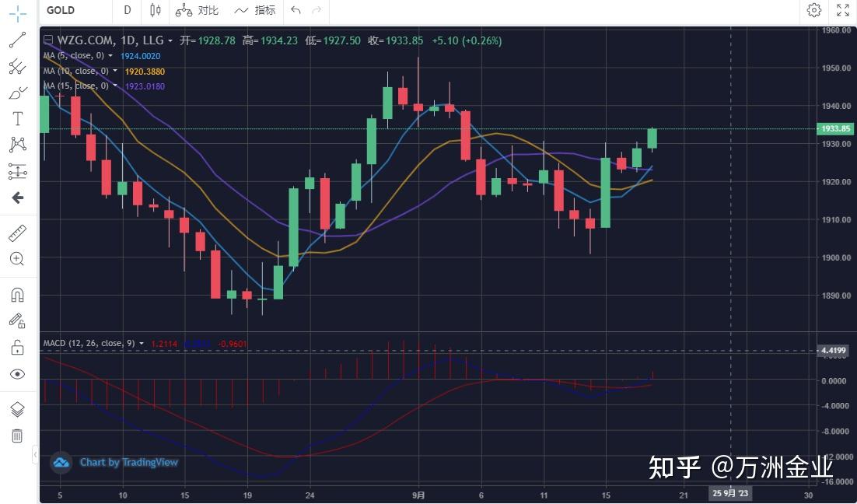Expand the WZG.COM, 1D, LLG dropdown arrow

[x=170, y=41]
